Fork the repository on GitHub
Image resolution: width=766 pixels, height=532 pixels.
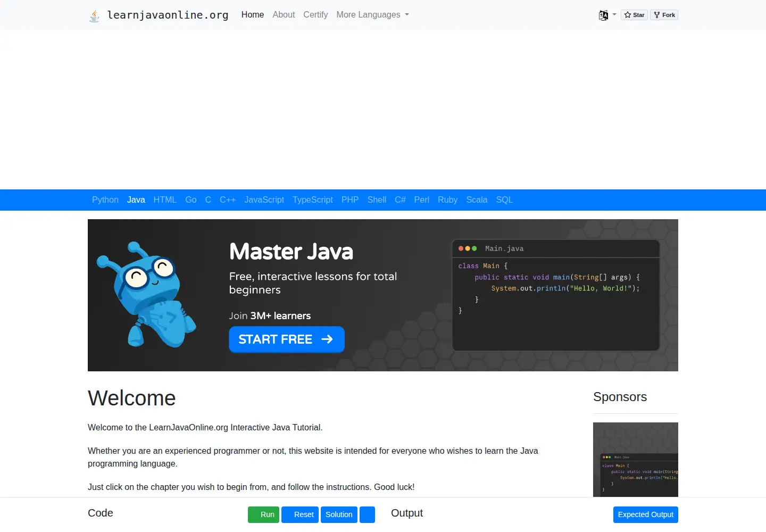[664, 15]
